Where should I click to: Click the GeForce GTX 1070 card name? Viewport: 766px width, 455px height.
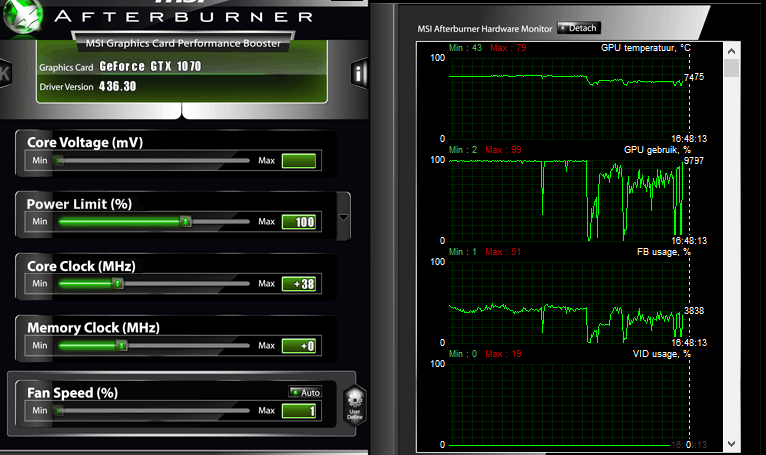pos(150,66)
